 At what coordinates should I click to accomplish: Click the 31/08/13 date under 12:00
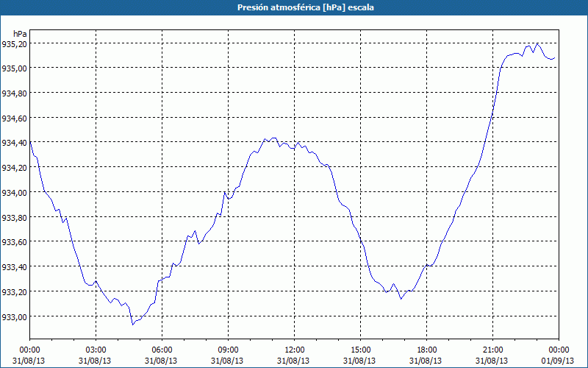pyautogui.click(x=293, y=361)
